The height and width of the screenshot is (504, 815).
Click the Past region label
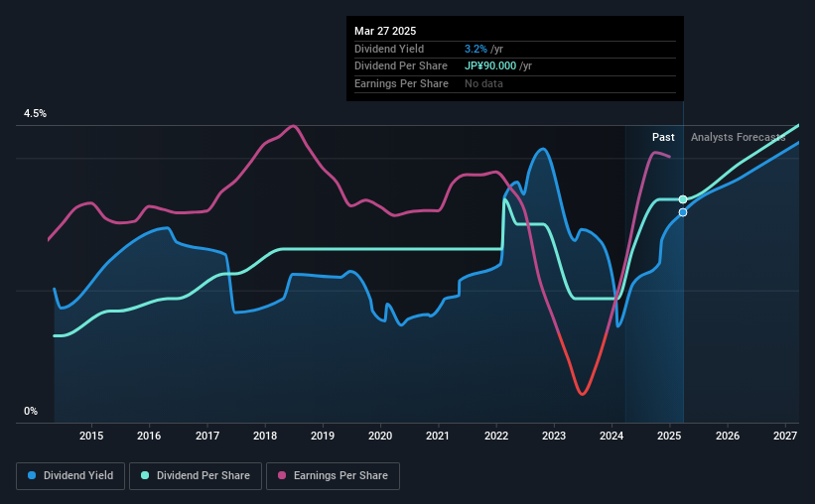[x=663, y=137]
